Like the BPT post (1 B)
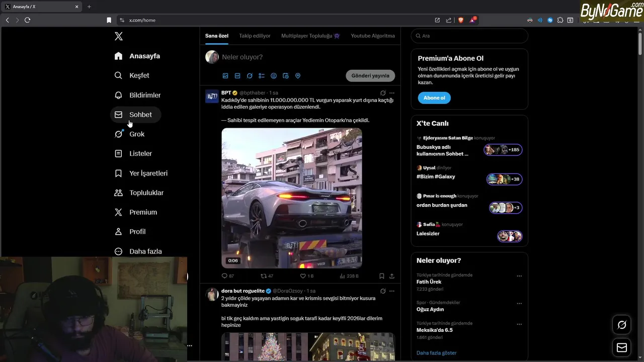The image size is (644, 362). (x=306, y=276)
